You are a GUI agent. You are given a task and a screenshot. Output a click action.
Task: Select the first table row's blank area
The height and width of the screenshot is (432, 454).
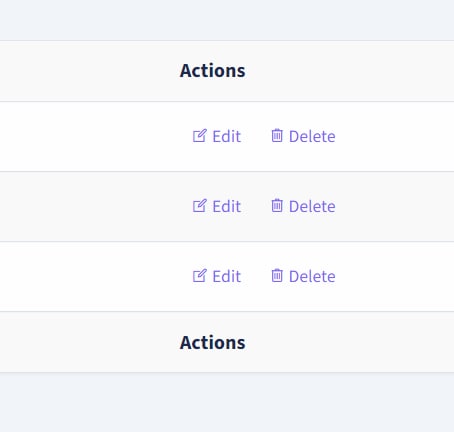90,137
